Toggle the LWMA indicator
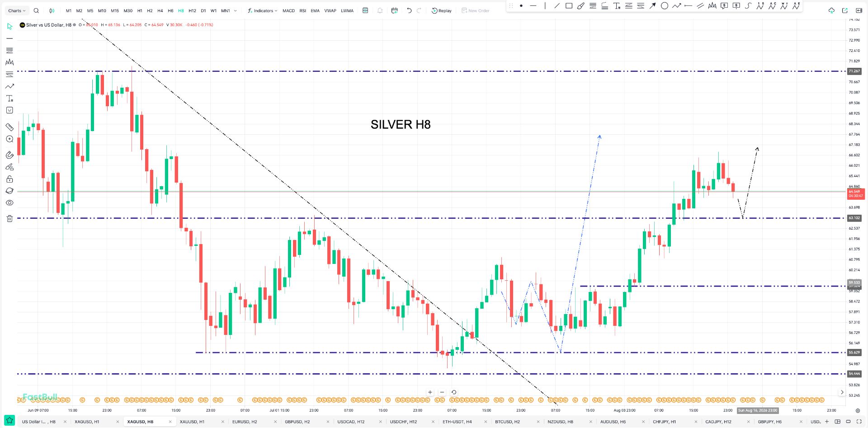This screenshot has width=868, height=428. (x=347, y=11)
